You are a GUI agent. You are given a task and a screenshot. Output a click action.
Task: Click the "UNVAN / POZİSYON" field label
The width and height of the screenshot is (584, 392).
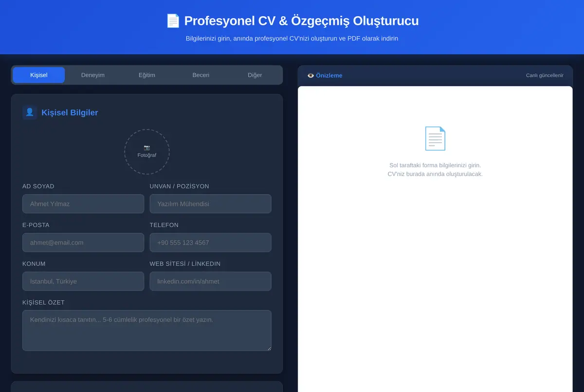(180, 186)
